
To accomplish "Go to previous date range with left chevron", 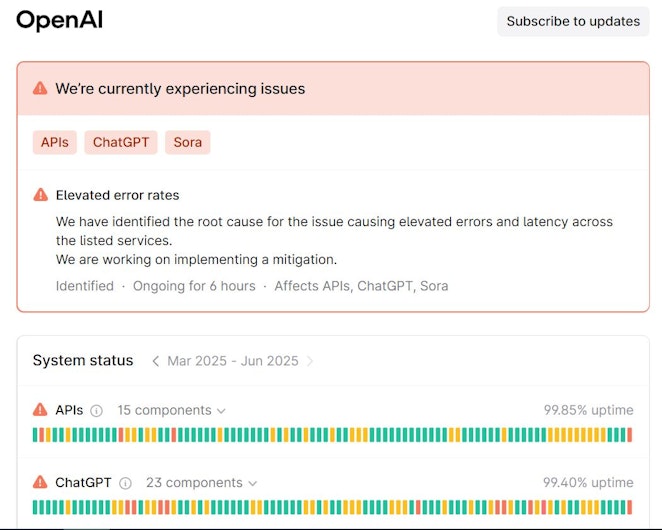I will click(155, 361).
